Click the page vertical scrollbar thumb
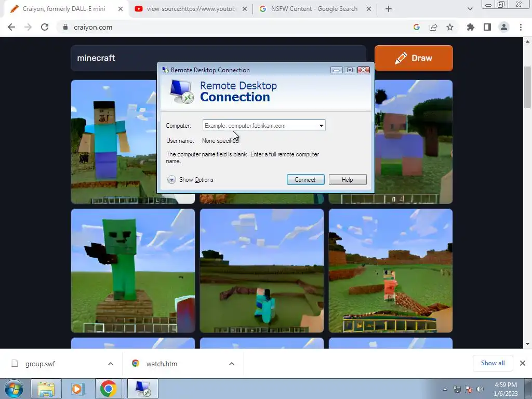 [x=527, y=87]
